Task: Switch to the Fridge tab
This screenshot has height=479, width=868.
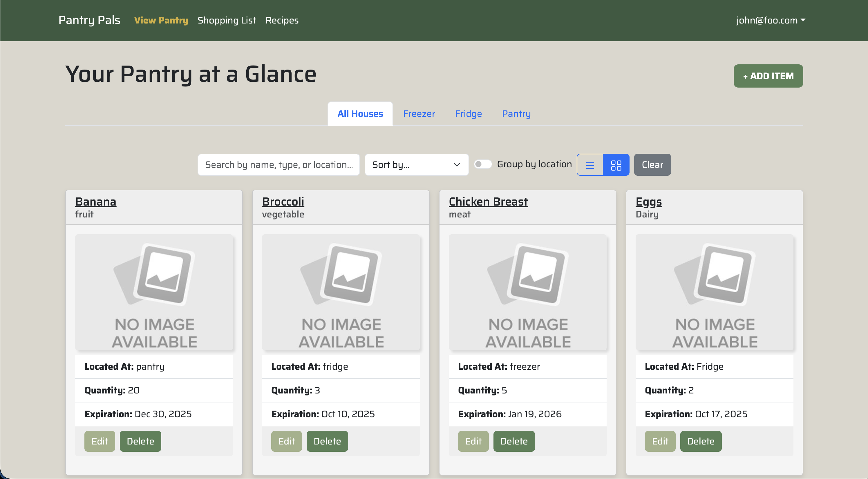Action: [468, 114]
